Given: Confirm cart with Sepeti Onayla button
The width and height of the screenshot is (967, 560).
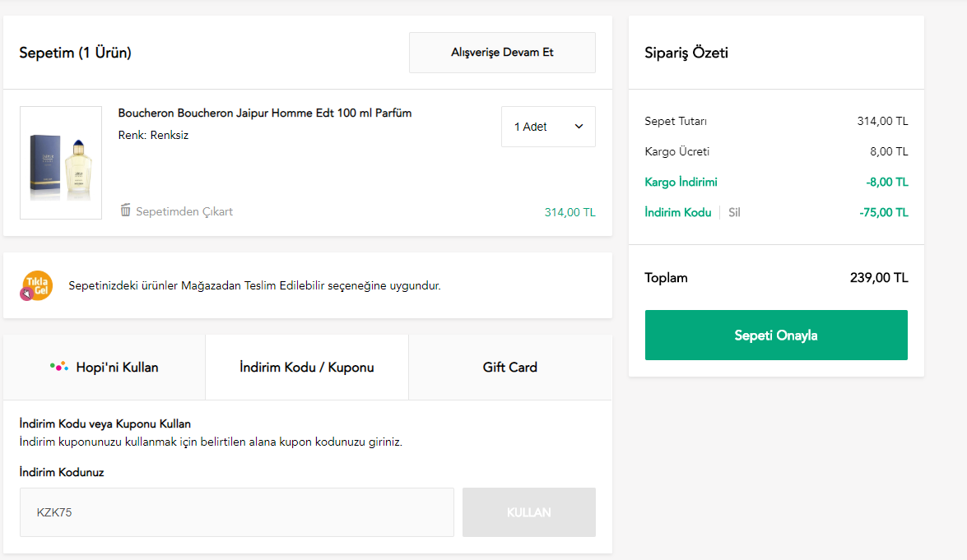Looking at the screenshot, I should 775,335.
